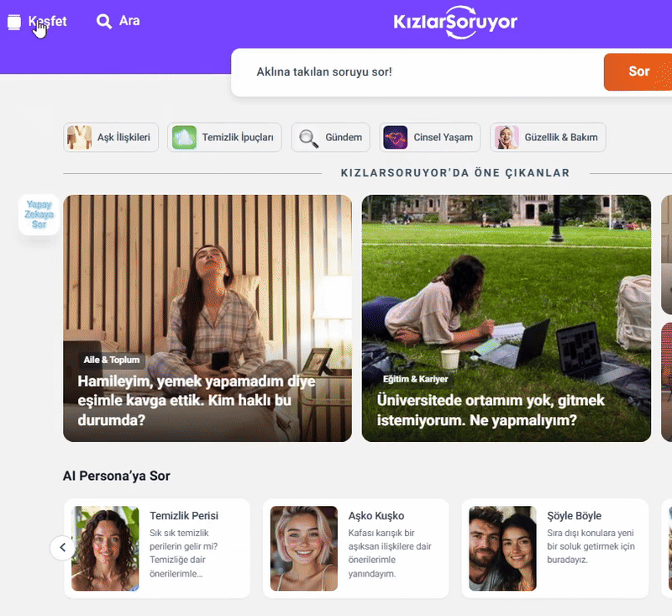The height and width of the screenshot is (616, 672).
Task: Click Gündem magnifying glass icon
Action: (308, 138)
